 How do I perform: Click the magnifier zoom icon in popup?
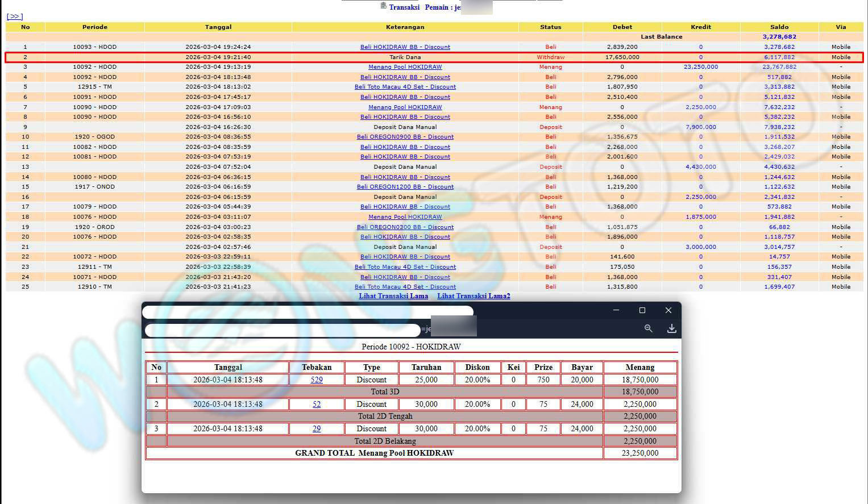(x=648, y=328)
